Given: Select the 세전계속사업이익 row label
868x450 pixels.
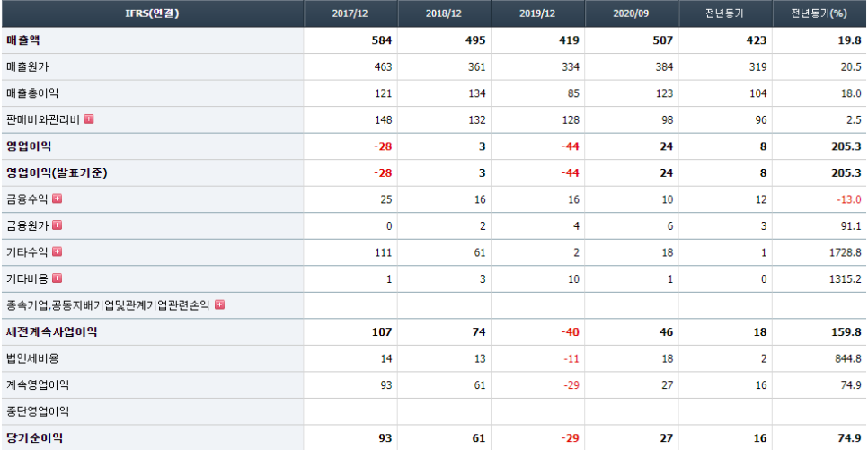Looking at the screenshot, I should [x=51, y=332].
